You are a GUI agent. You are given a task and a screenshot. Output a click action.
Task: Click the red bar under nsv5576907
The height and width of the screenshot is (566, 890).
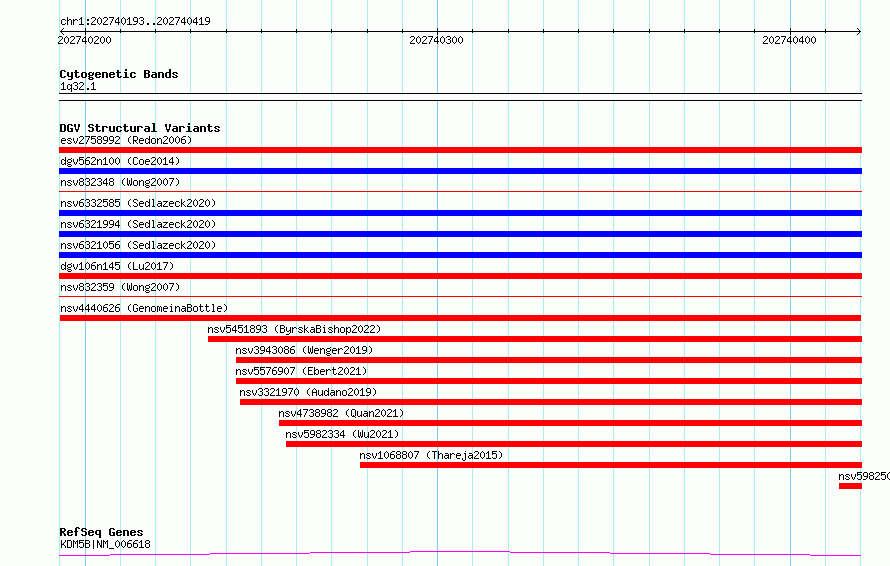(549, 381)
